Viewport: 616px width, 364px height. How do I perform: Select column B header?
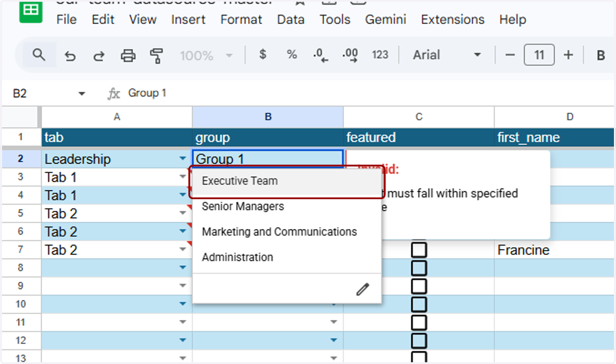(x=268, y=117)
